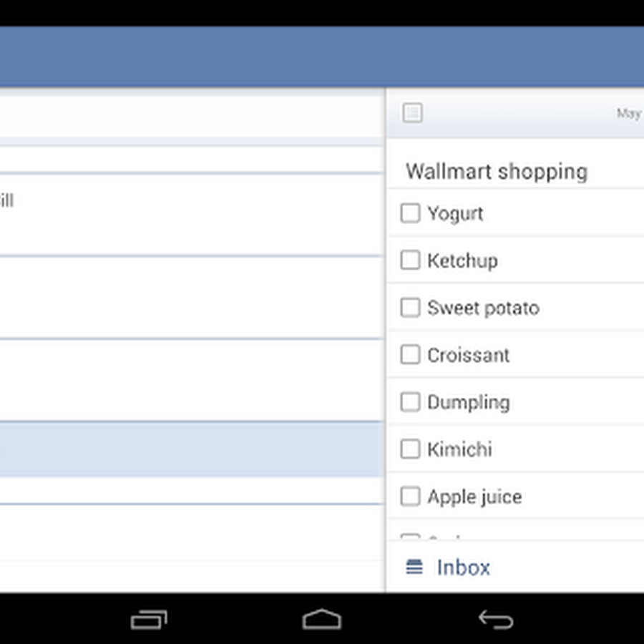Edit the Wallmart shopping title
The height and width of the screenshot is (644, 644).
[x=497, y=171]
